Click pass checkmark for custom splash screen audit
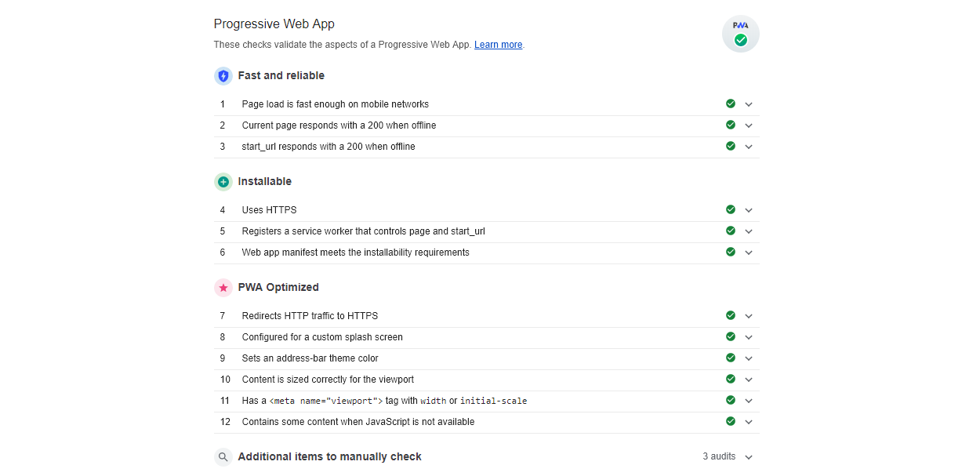This screenshot has height=476, width=980. click(x=731, y=336)
